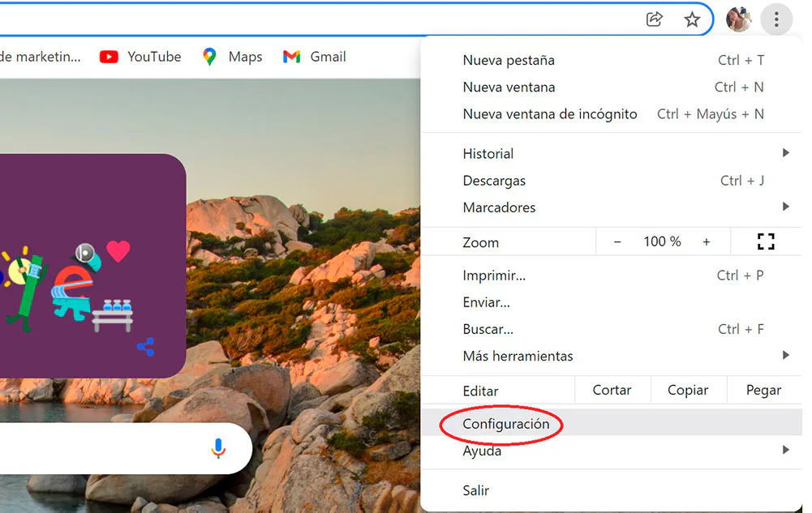Bookmark this page with the star icon

[692, 19]
